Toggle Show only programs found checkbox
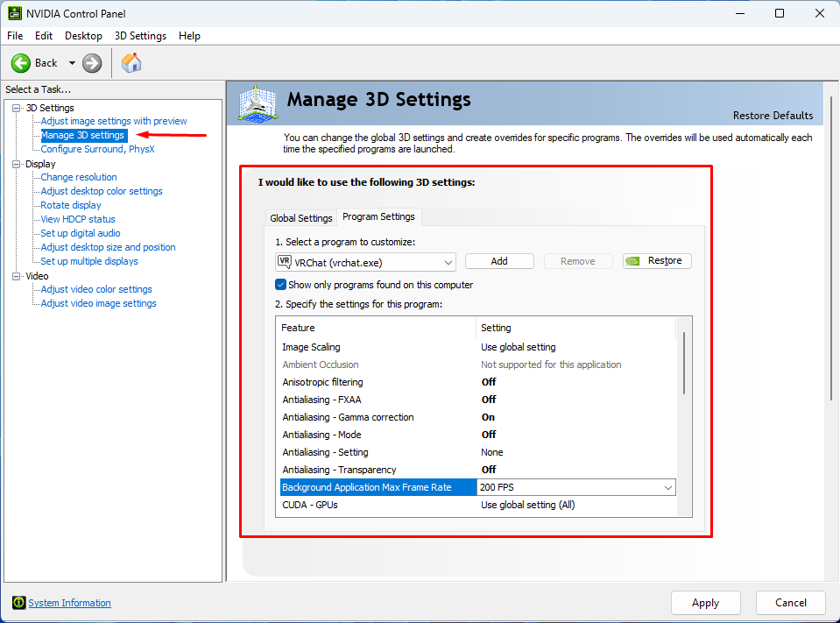The width and height of the screenshot is (840, 623). [281, 285]
